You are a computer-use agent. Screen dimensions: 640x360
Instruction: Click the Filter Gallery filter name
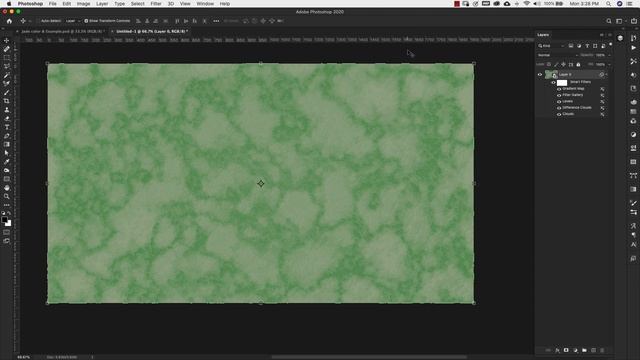pos(573,95)
